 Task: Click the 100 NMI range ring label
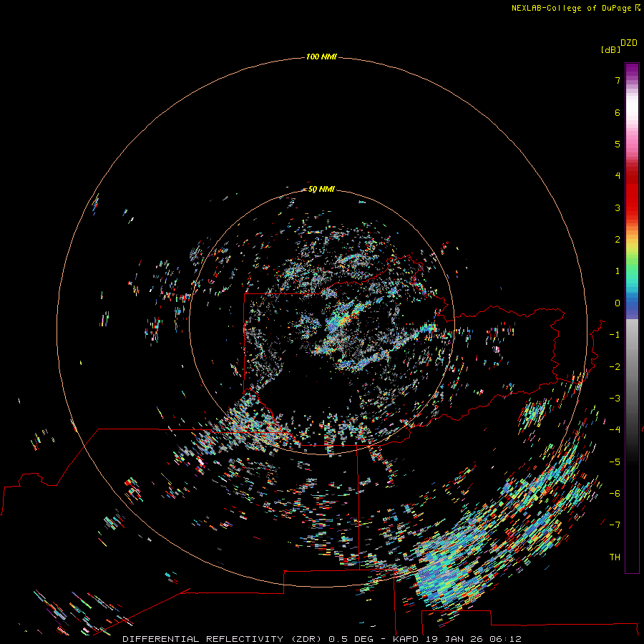(321, 57)
